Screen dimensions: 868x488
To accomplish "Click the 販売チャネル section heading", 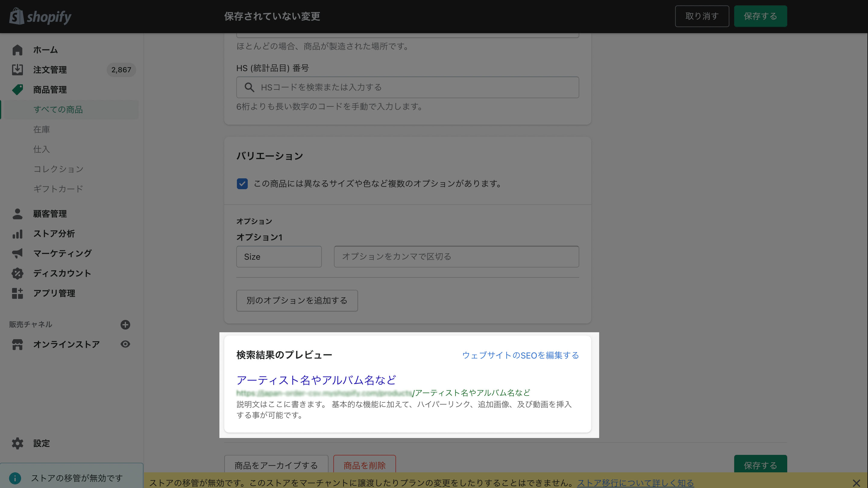I will (31, 324).
